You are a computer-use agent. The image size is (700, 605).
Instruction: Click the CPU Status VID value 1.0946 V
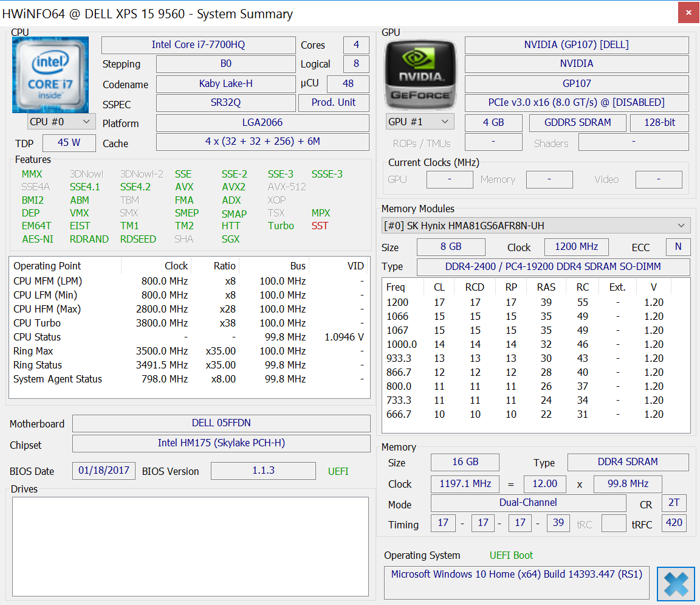click(344, 337)
